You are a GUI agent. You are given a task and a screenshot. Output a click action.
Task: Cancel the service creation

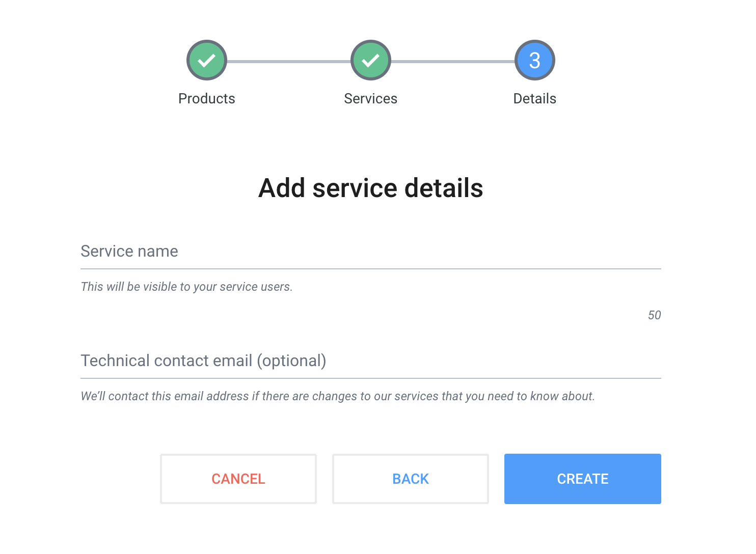click(x=238, y=479)
